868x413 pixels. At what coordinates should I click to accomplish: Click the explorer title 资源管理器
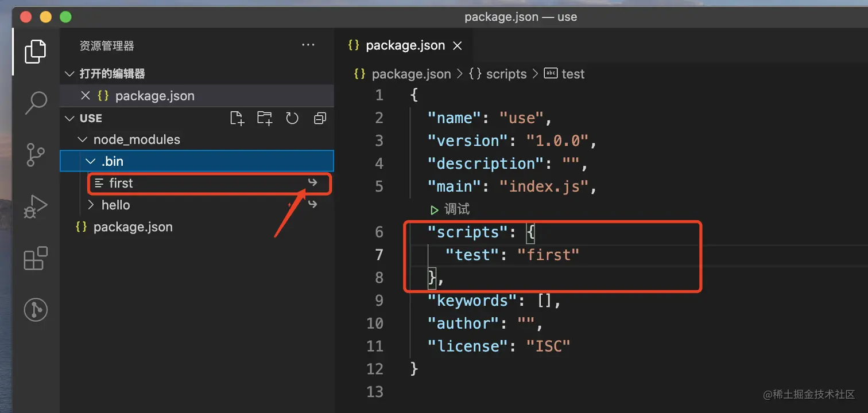point(107,45)
